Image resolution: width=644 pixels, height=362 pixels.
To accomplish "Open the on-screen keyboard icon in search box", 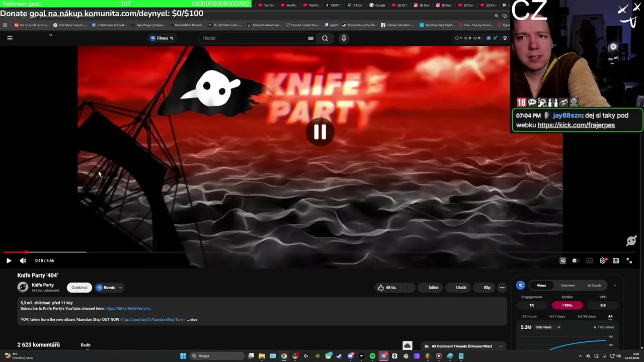I will pos(310,38).
